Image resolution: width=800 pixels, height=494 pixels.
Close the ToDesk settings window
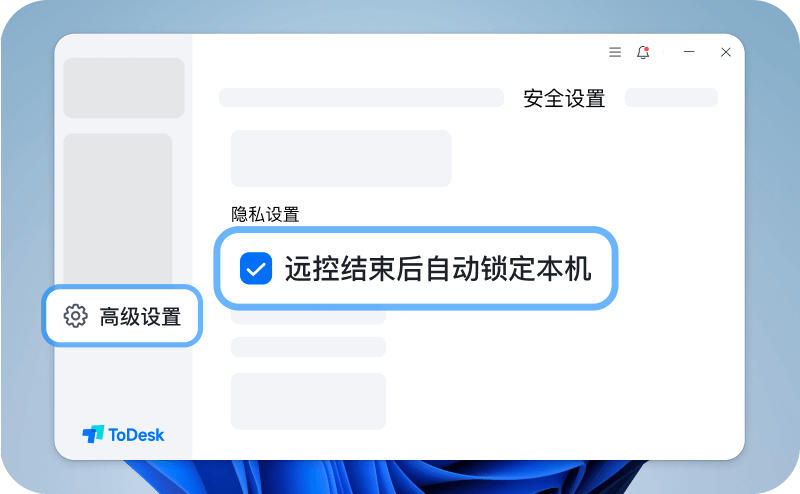(x=726, y=52)
